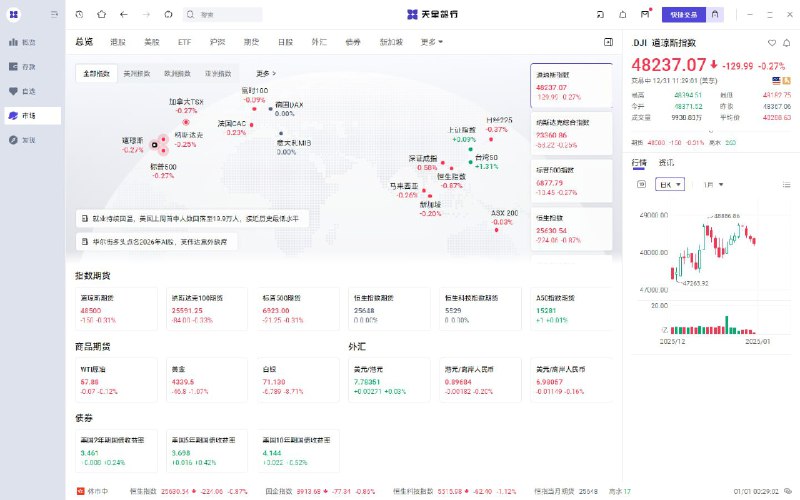
Task: Open the WTI crude oil card 57.88
Action: coord(116,380)
